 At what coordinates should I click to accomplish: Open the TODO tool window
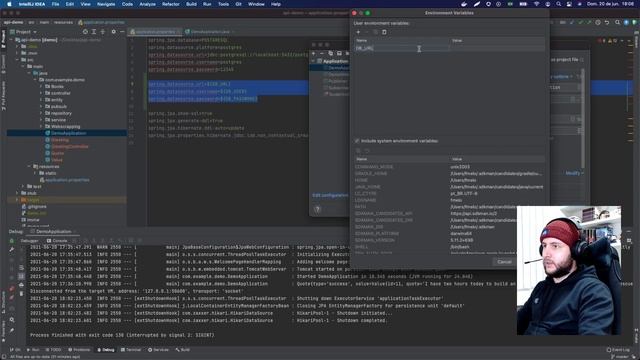pyautogui.click(x=53, y=350)
